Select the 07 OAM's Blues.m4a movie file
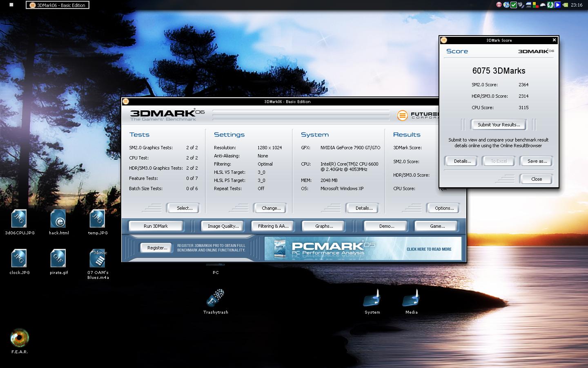The height and width of the screenshot is (368, 588). point(98,264)
